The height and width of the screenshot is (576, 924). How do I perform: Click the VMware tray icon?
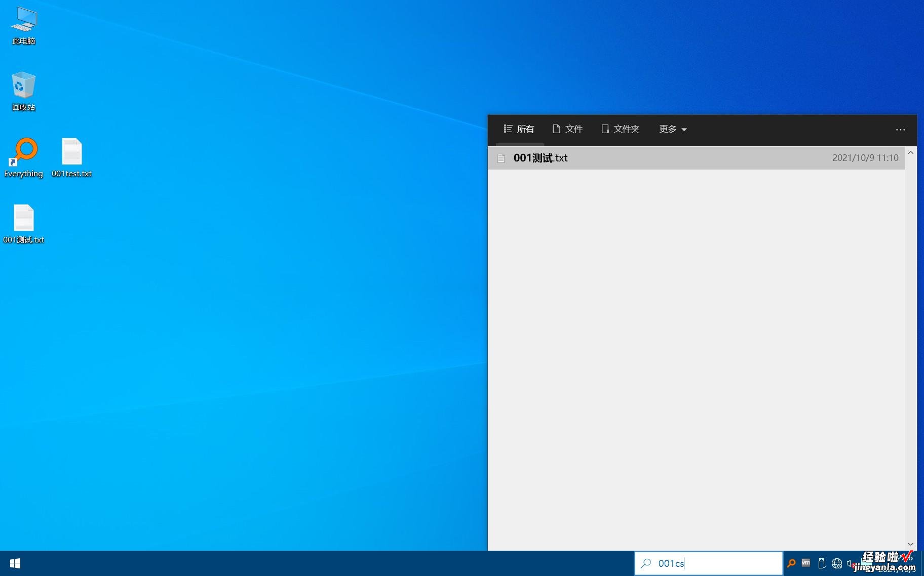[806, 563]
